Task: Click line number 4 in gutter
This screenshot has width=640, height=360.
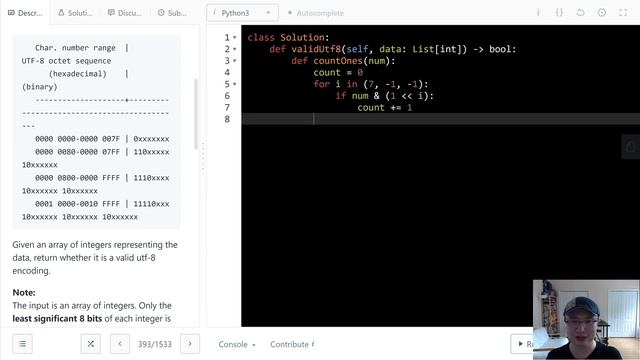Action: (227, 73)
